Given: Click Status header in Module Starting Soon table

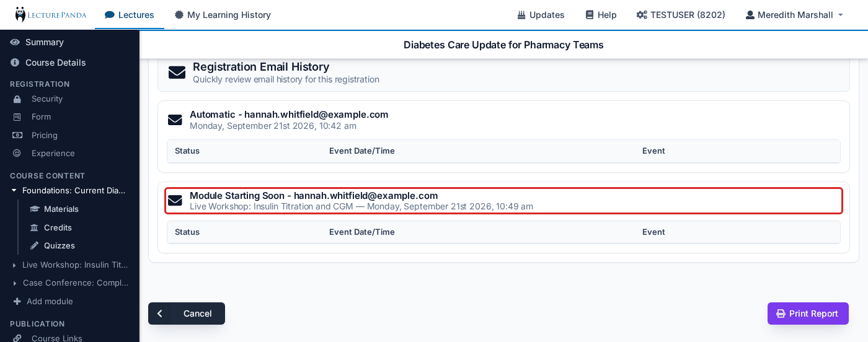Looking at the screenshot, I should 187,232.
